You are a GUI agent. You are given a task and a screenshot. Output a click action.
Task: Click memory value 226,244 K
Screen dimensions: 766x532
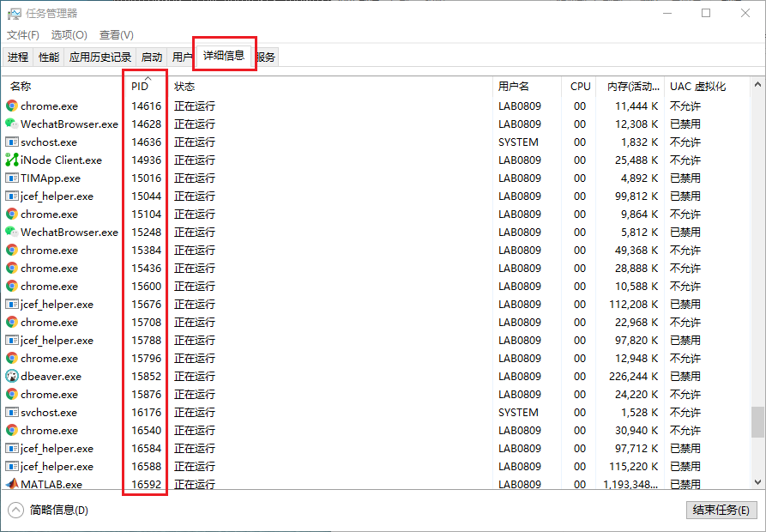click(634, 376)
